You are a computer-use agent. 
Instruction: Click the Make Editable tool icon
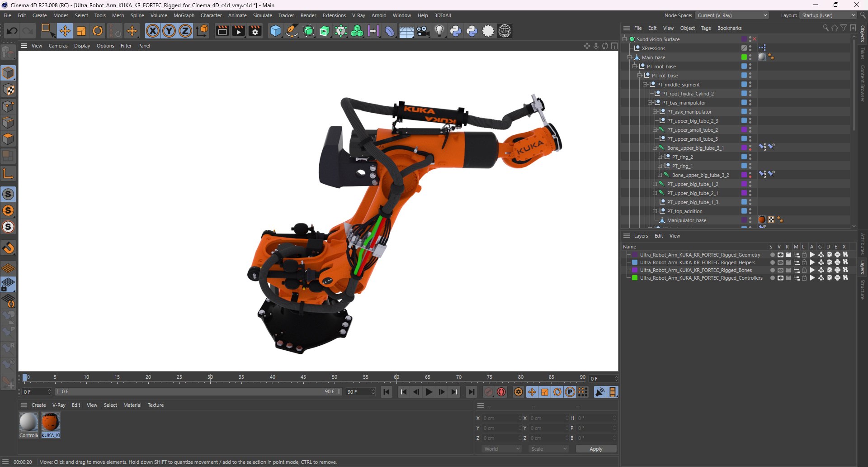[x=8, y=53]
